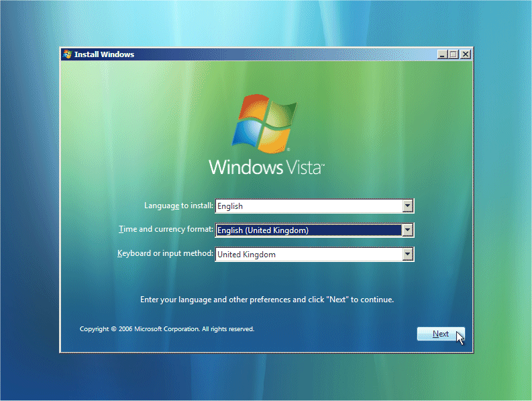Click the Next button to continue
This screenshot has width=532, height=401.
click(441, 334)
